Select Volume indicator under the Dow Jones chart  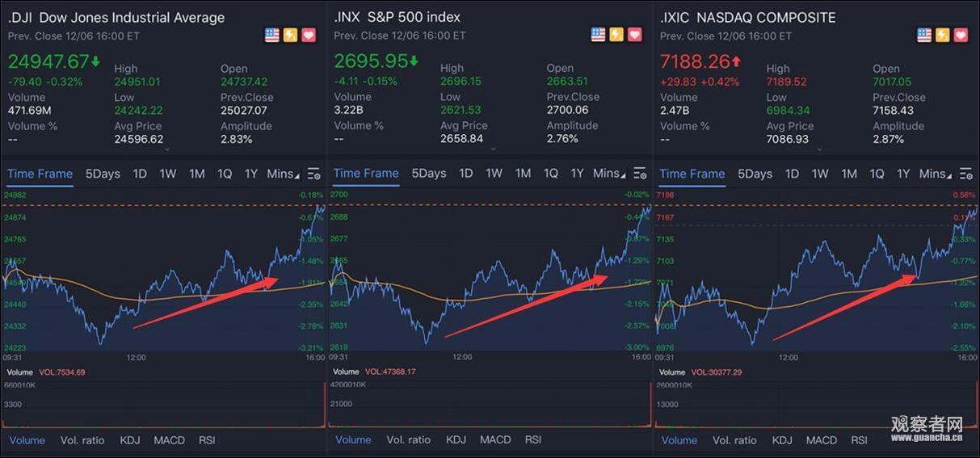pyautogui.click(x=27, y=440)
